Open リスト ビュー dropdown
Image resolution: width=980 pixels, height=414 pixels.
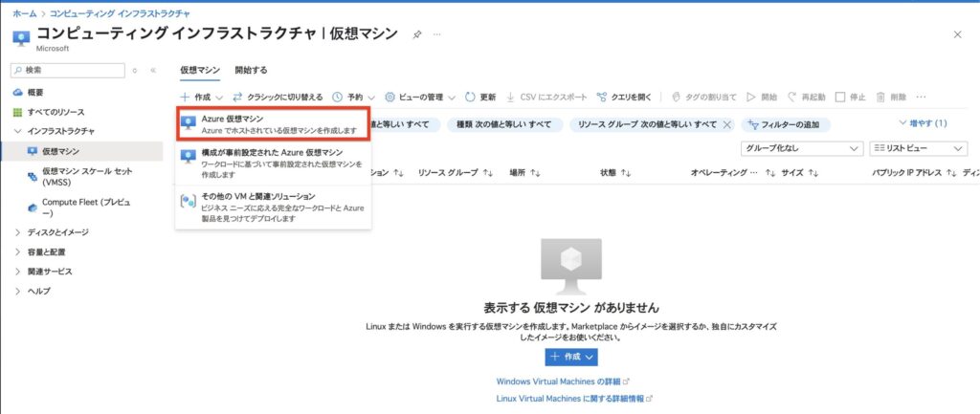(918, 148)
